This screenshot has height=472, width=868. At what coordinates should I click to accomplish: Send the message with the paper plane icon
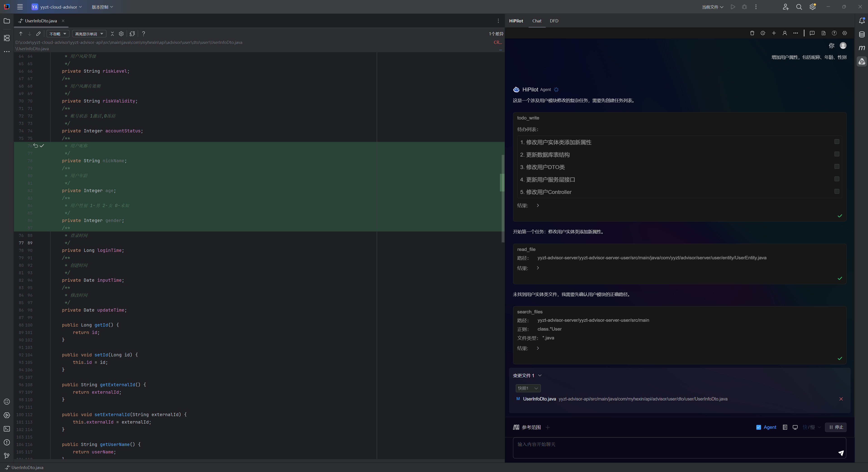click(841, 453)
